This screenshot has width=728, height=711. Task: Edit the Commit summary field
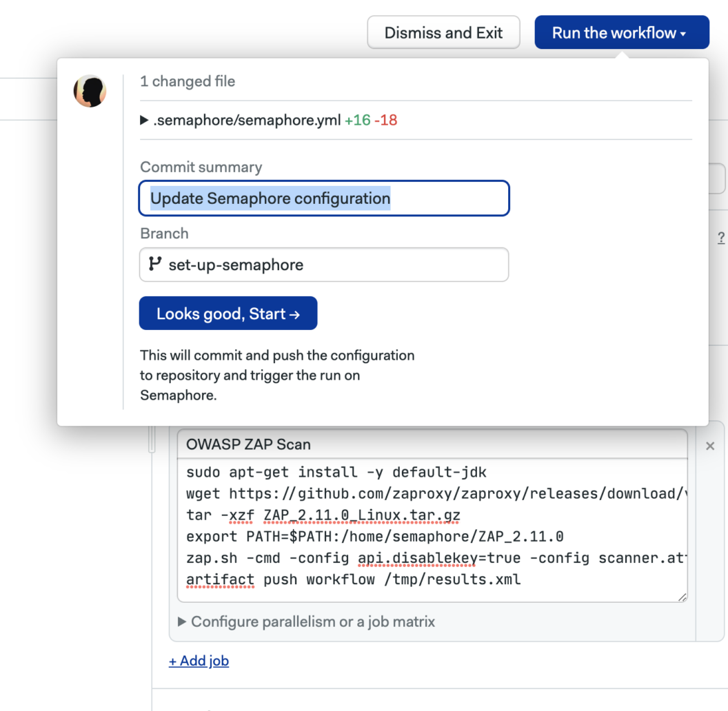click(324, 198)
